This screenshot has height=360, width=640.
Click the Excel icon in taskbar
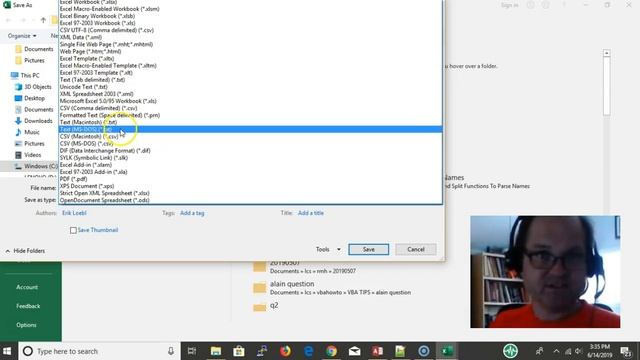(447, 351)
